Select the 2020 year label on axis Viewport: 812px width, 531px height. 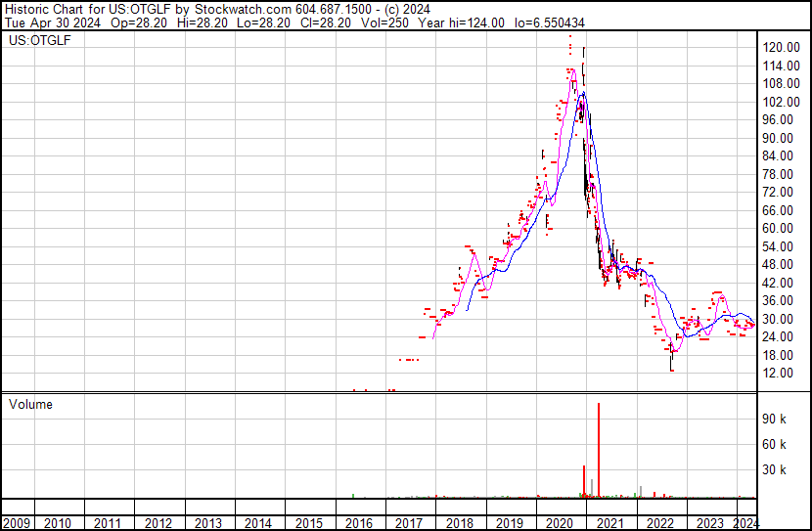[560, 523]
